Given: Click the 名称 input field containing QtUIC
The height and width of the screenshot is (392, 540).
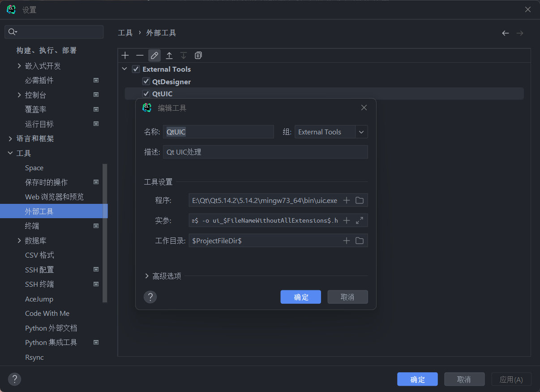Looking at the screenshot, I should [219, 132].
